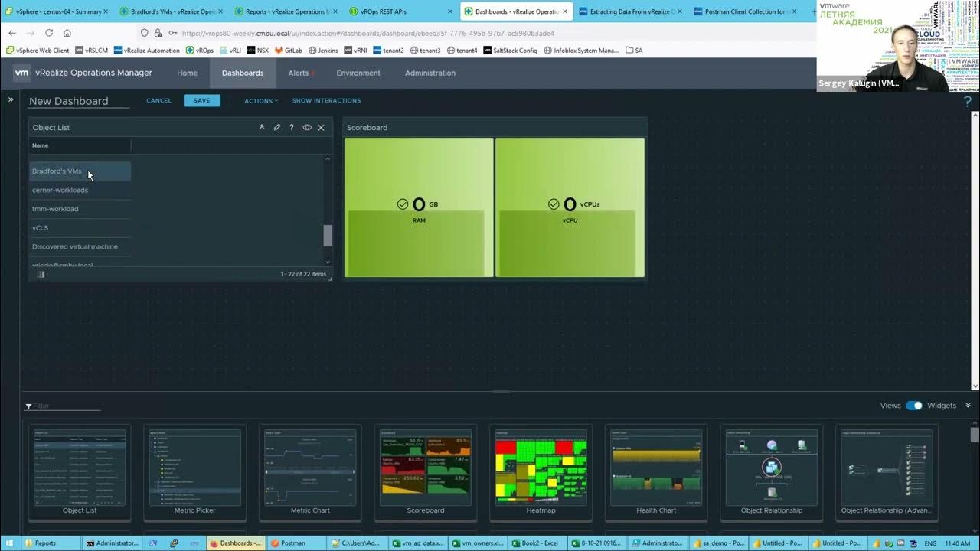Open the Infoblox System Manager bookmark
The image size is (980, 551).
580,51
